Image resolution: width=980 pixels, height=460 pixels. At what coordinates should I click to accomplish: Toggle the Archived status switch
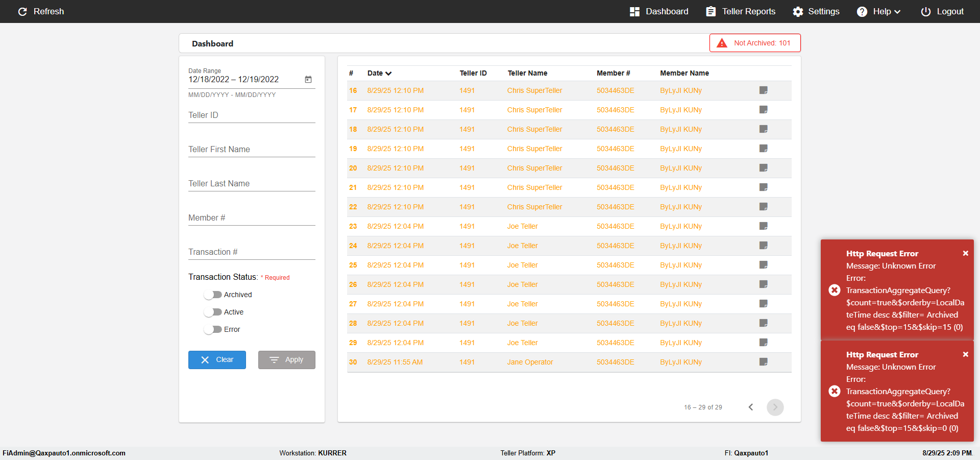213,295
